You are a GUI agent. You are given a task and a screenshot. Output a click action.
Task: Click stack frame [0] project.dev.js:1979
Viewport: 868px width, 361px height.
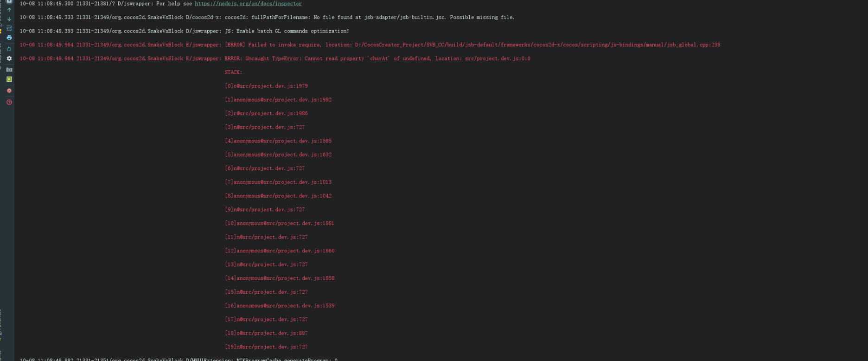tap(266, 86)
